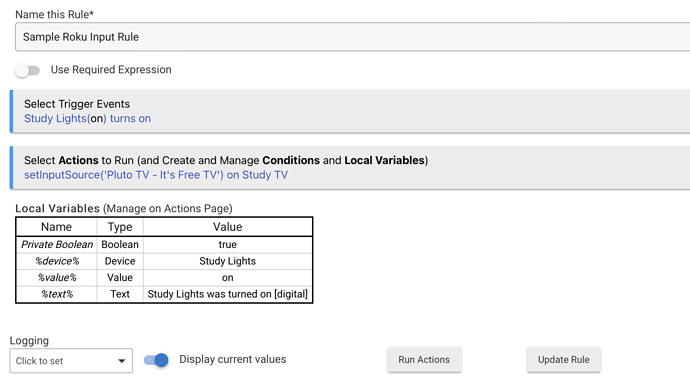This screenshot has height=389, width=690.
Task: Click the Logging dropdown arrow icon
Action: pyautogui.click(x=121, y=361)
